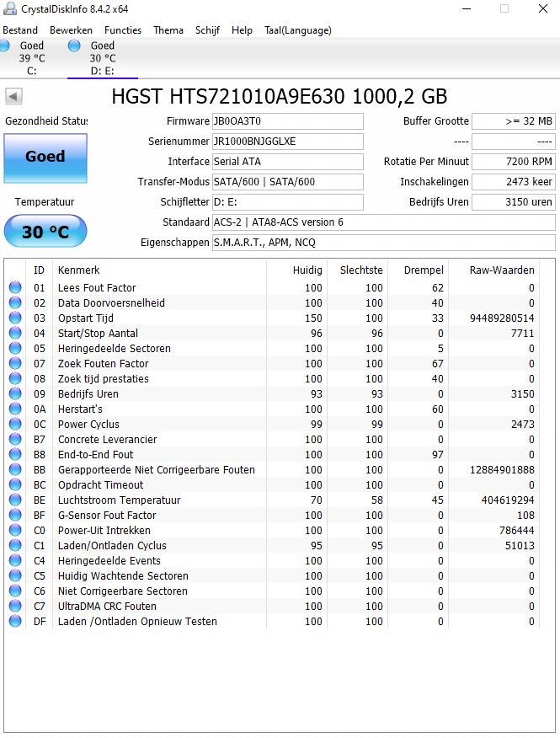Image resolution: width=560 pixels, height=738 pixels.
Task: Click the CrystalDiskInfo app icon in title bar
Action: (x=9, y=8)
